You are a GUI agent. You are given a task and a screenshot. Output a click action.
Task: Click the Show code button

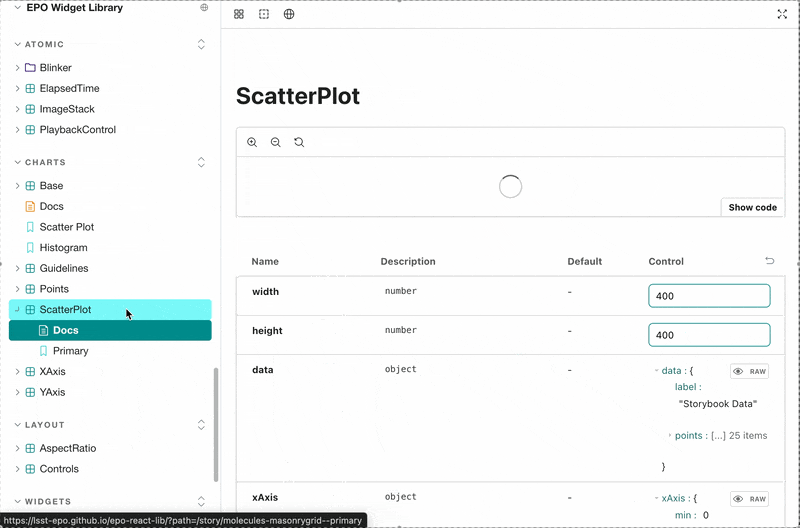point(752,207)
